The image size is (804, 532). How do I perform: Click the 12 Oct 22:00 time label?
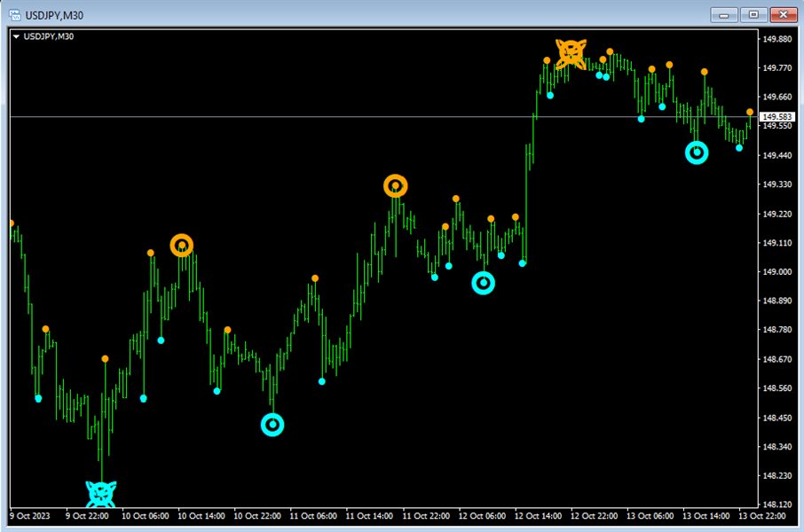pos(595,516)
